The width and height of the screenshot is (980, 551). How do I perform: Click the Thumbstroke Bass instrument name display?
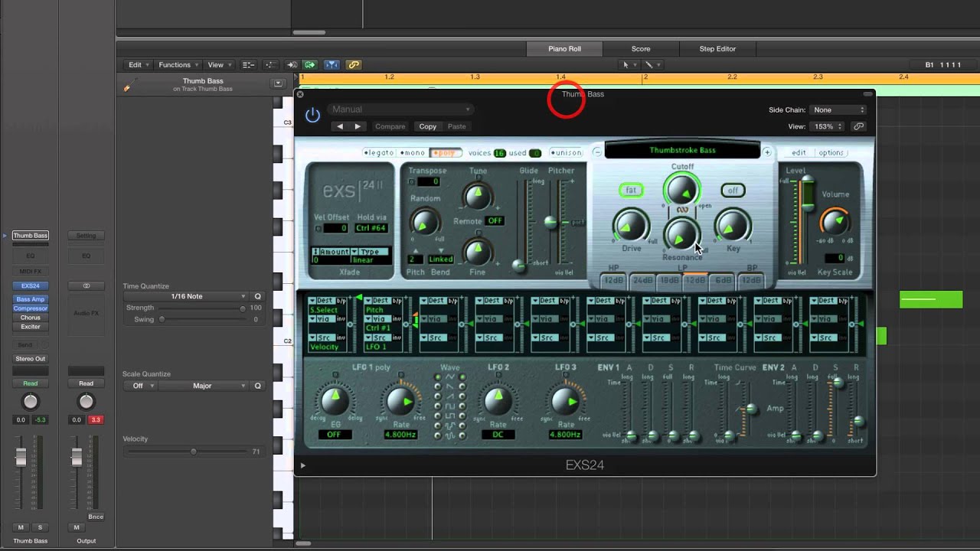682,150
